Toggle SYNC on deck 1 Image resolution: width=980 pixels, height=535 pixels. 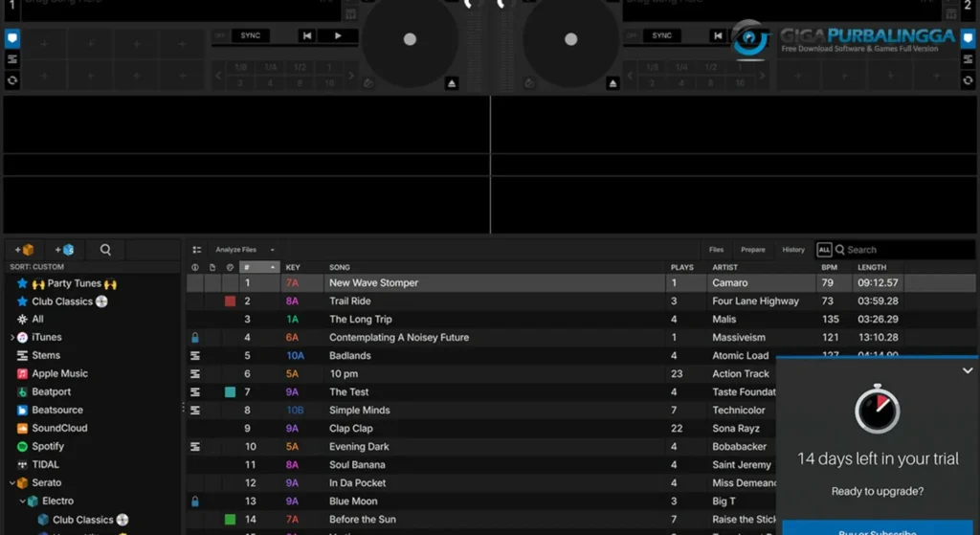point(250,35)
